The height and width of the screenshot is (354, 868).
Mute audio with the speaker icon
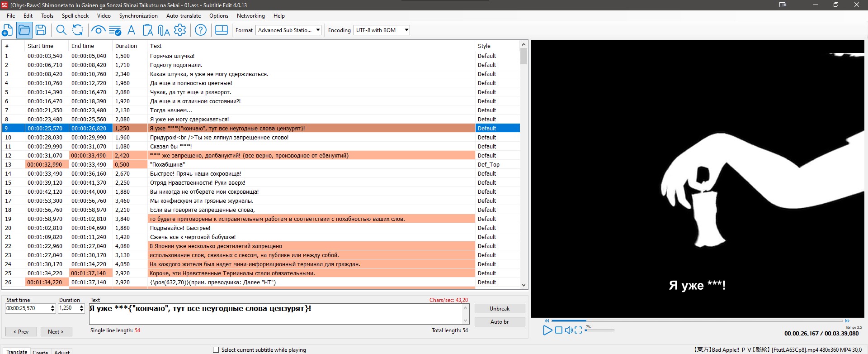point(569,330)
